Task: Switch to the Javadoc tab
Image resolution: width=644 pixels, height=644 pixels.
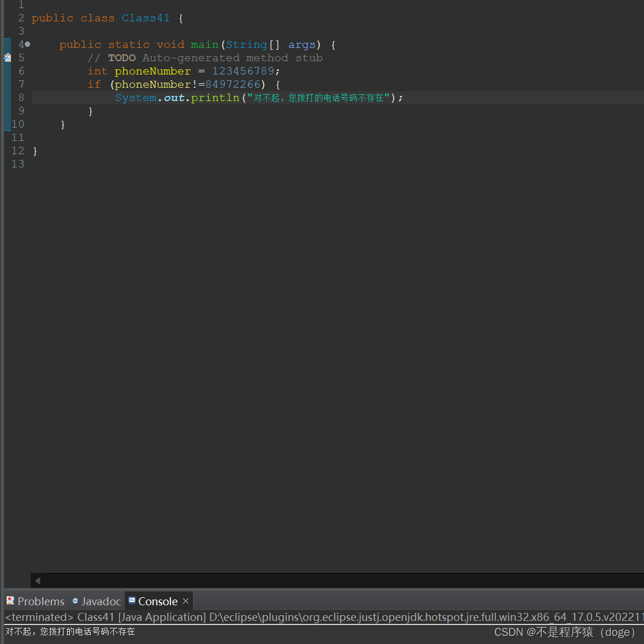Action: coord(97,601)
